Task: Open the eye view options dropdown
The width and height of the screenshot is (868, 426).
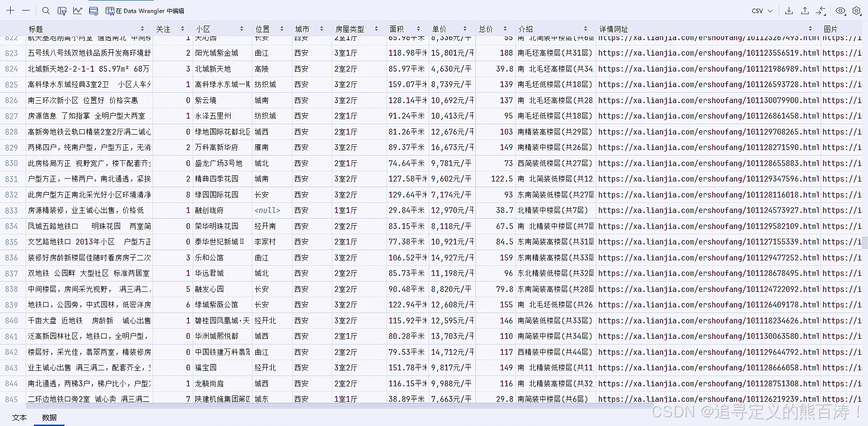Action: click(841, 11)
